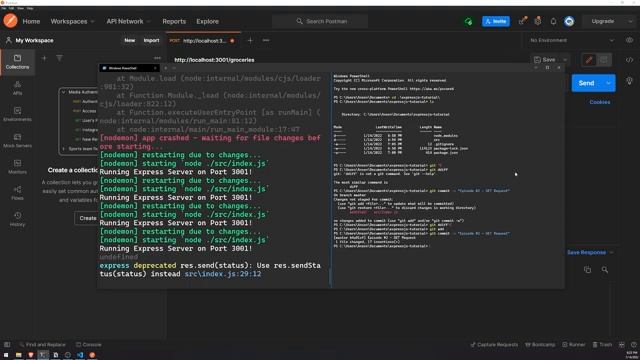
Task: Click the plus icon to create a new collection
Action: [x=44, y=58]
